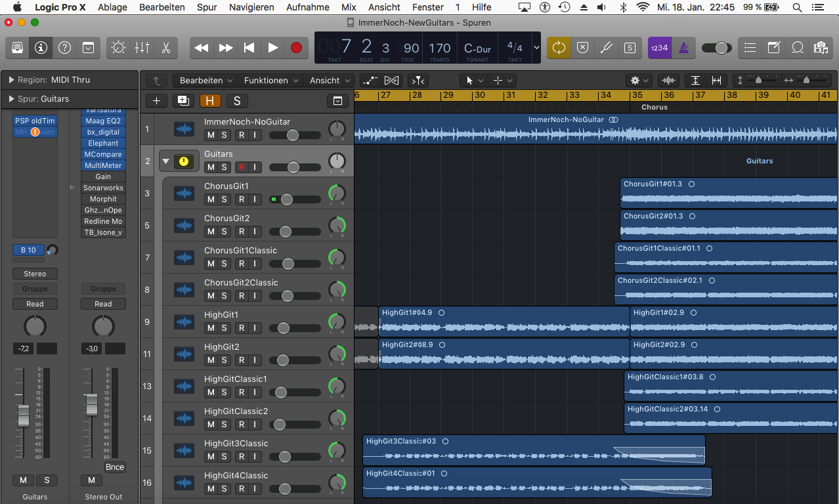Adjust the Guitars channel strip volume fader
The height and width of the screenshot is (504, 839).
pos(23,415)
